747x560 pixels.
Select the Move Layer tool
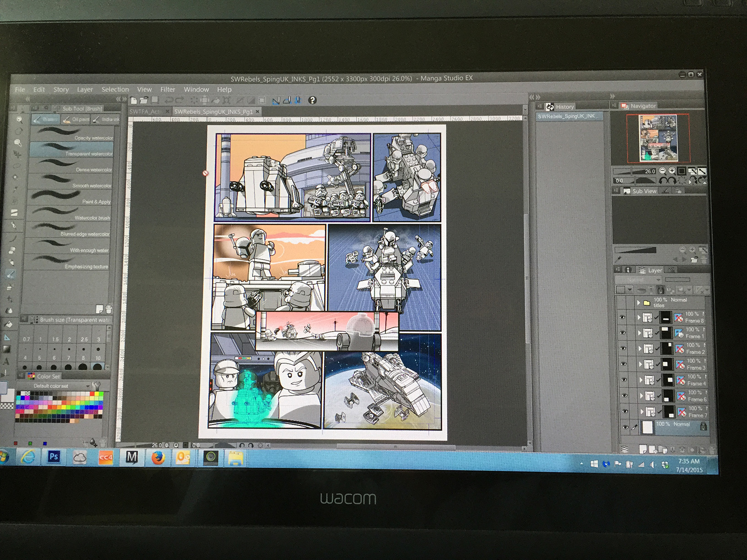[x=18, y=154]
